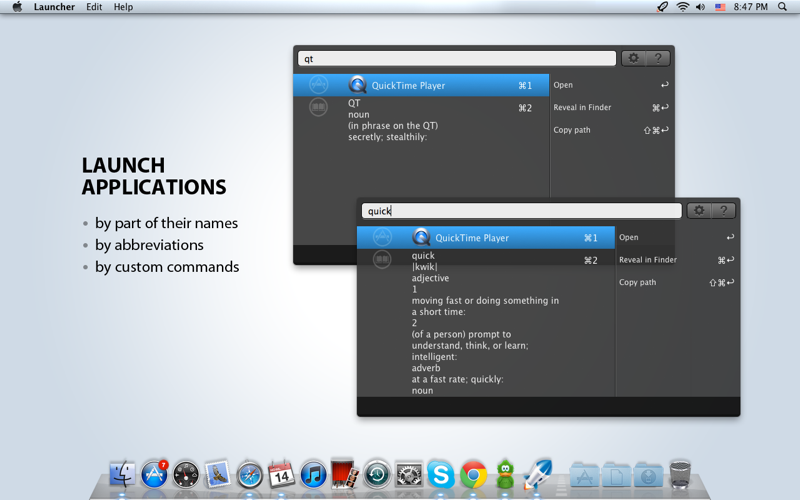Select the 'QT' dictionary result
Image resolution: width=800 pixels, height=500 pixels.
click(421, 120)
